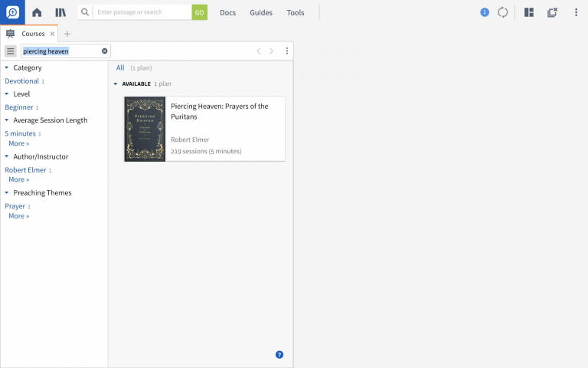Filter by Devotional category

[21, 80]
